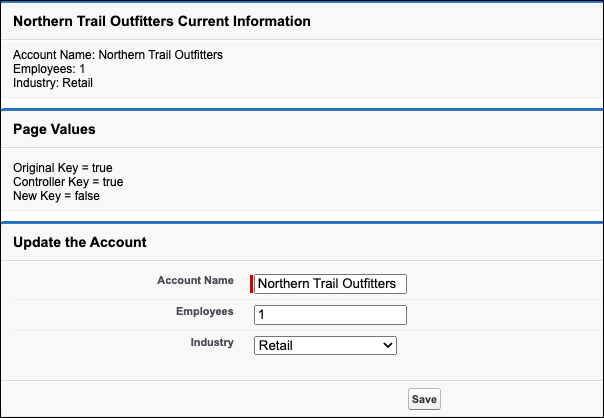This screenshot has height=418, width=604.
Task: Click the 'Employees' field label in form
Action: point(205,311)
